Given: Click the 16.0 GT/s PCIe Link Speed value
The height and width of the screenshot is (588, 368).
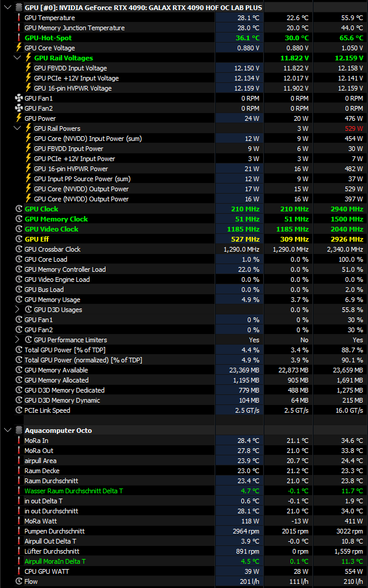Looking at the screenshot, I should (349, 410).
